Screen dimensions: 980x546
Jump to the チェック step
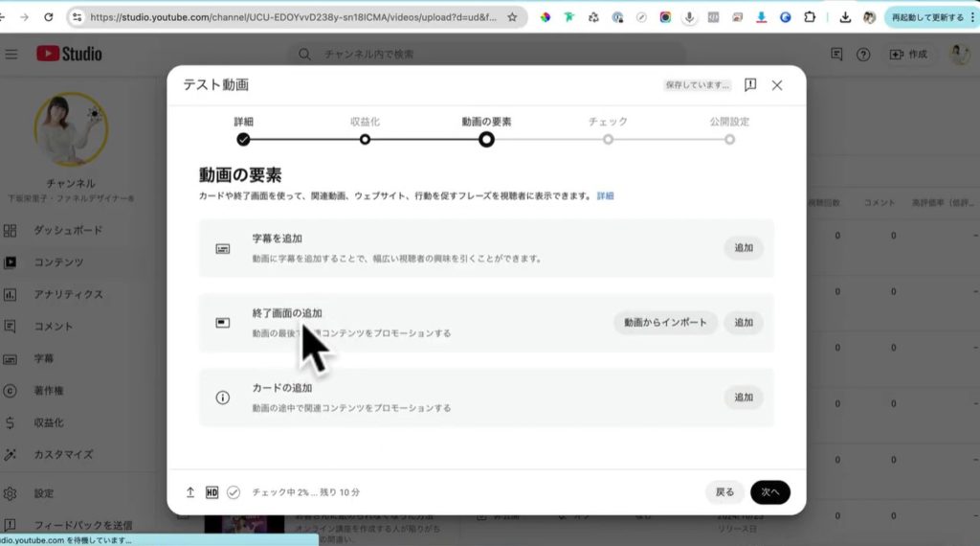[x=608, y=139]
